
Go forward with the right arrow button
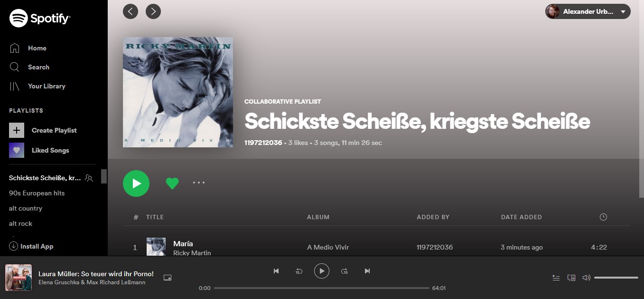click(x=153, y=11)
